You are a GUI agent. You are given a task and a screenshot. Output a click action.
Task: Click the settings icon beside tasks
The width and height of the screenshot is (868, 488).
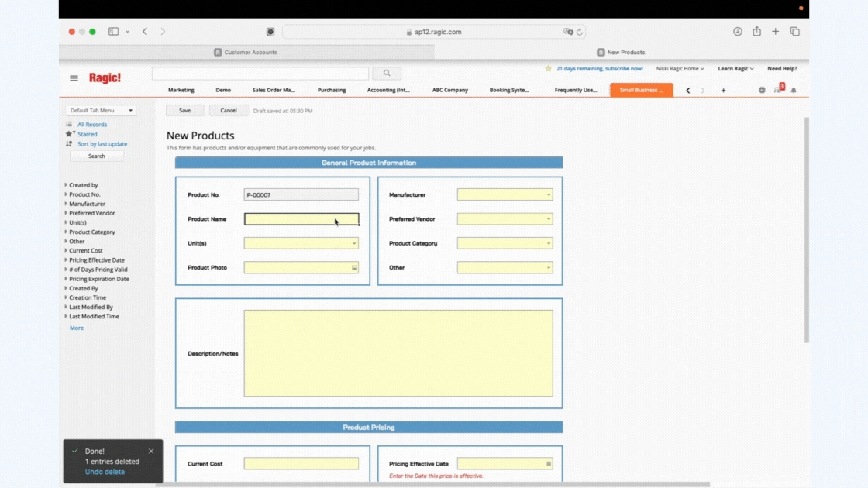(x=762, y=90)
